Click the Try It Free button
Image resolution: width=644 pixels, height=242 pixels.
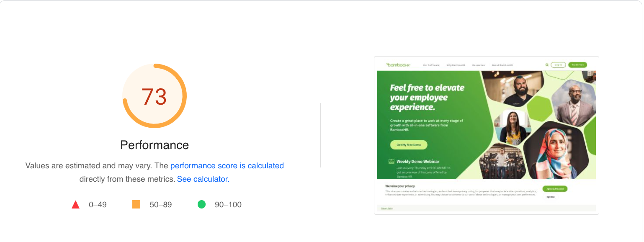[578, 65]
